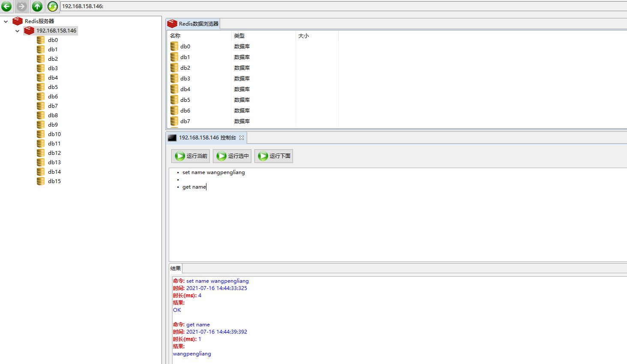
Task: Select db1 icon in the left tree
Action: coord(41,50)
